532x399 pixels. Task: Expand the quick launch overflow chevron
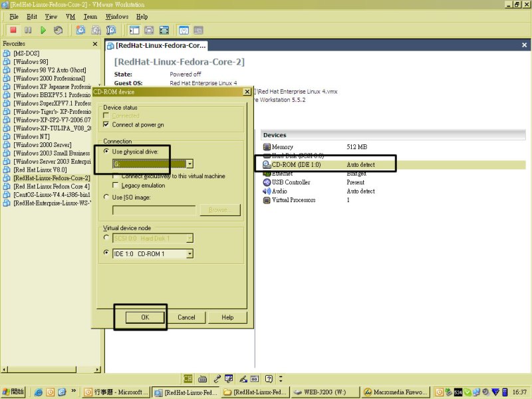click(x=74, y=391)
